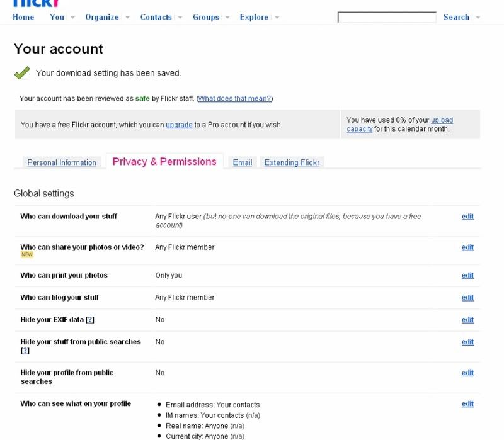This screenshot has height=440, width=504.
Task: Expand the You dropdown arrow
Action: 72,18
